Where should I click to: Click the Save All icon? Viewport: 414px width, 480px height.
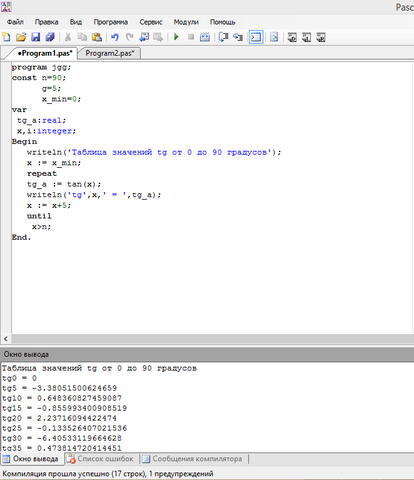coord(50,37)
